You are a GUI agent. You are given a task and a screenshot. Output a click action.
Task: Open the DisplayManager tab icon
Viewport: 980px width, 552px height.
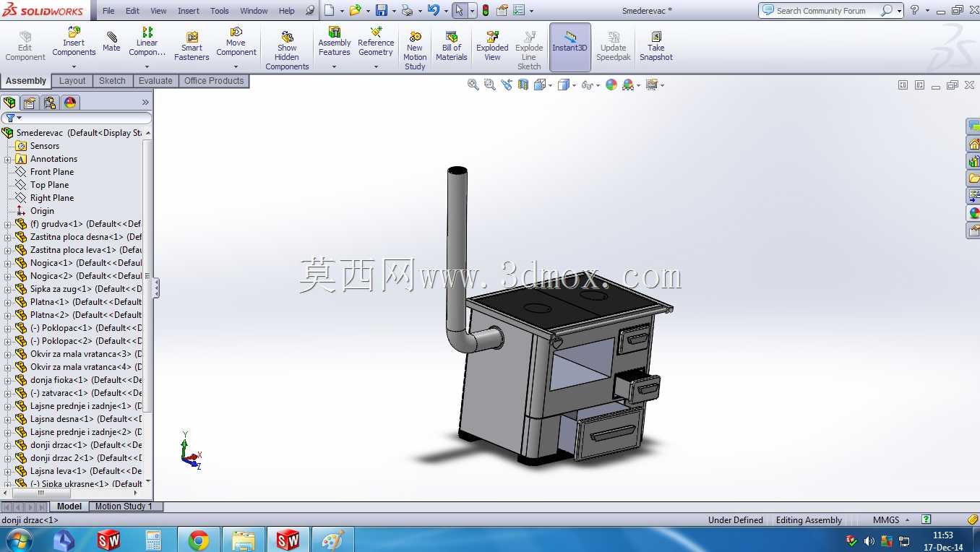[70, 103]
